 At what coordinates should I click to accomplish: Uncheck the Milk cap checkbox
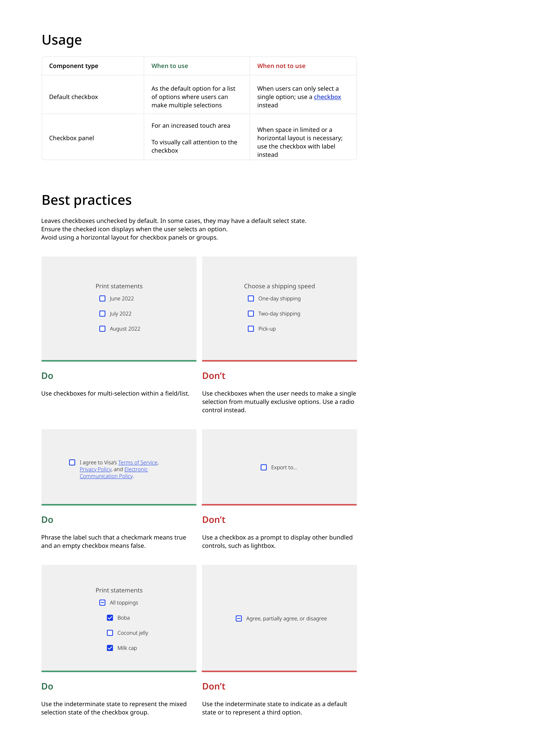click(110, 648)
